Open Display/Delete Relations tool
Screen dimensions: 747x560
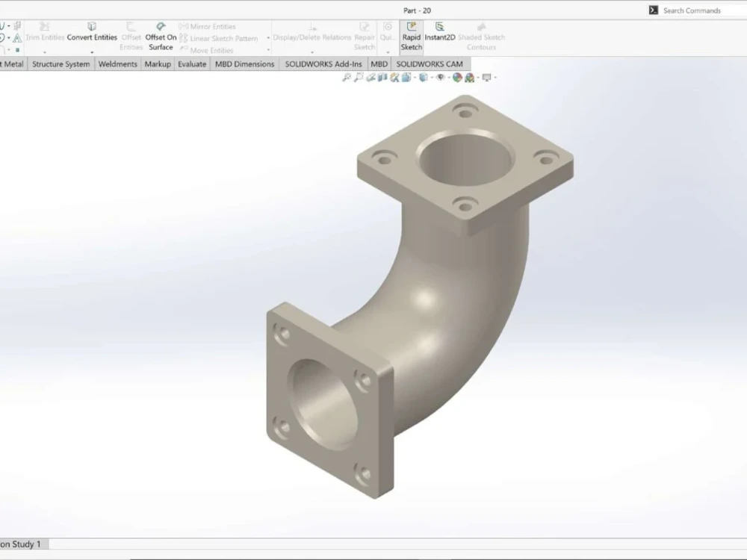(312, 32)
